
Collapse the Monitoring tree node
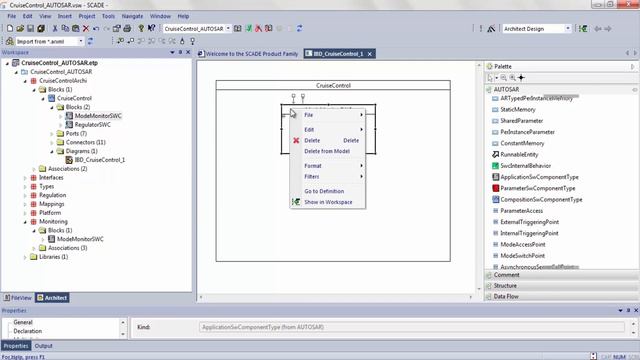pos(25,222)
